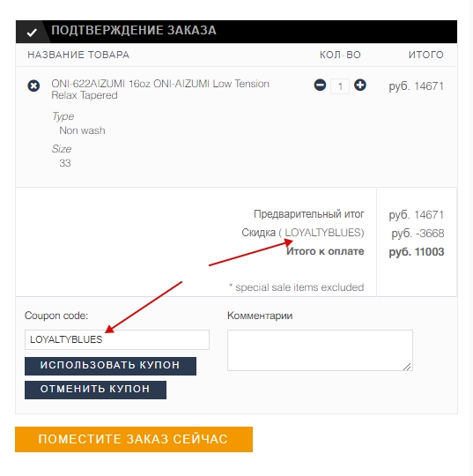Apply coupon with ИСПОЛЬЗОВАТЬ КУПОН button

(110, 366)
